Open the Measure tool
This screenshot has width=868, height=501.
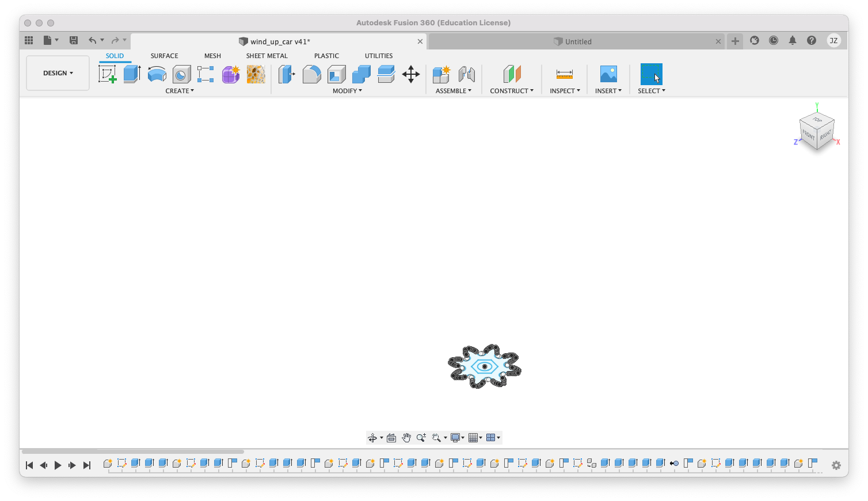565,74
